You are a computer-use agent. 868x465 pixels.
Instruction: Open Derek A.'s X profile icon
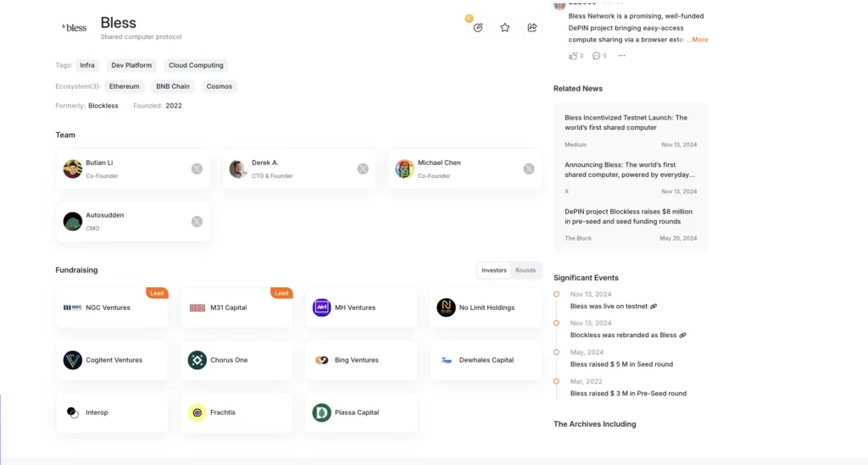(x=363, y=169)
